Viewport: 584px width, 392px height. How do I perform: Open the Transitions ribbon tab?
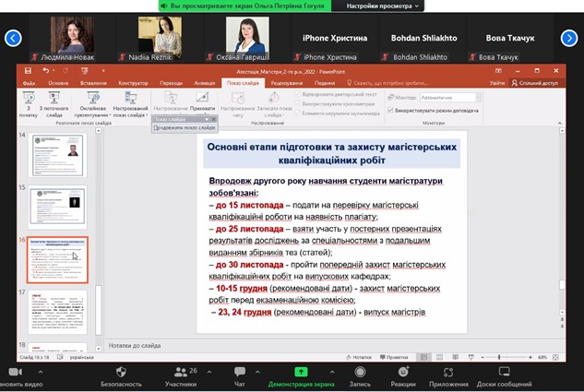click(171, 83)
